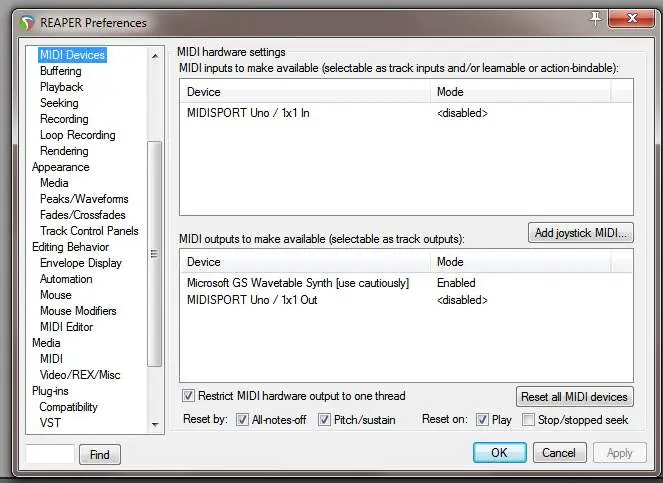This screenshot has height=483, width=663.
Task: Toggle Restrict MIDI hardware output to one thread
Action: click(x=188, y=396)
